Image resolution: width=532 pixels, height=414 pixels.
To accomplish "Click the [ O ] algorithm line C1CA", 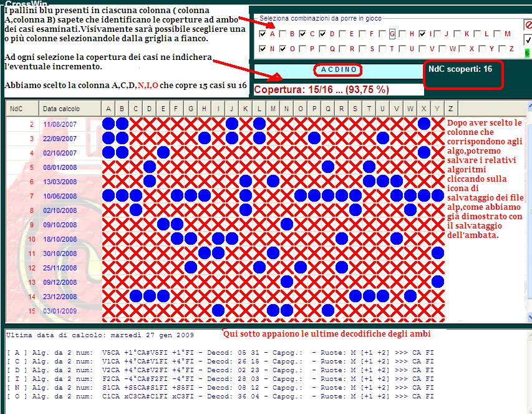I will click(x=220, y=397).
